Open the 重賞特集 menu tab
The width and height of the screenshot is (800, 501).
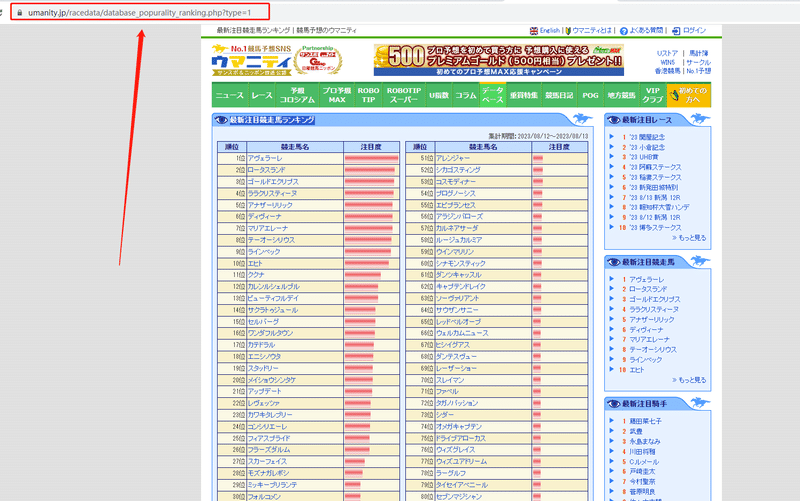click(x=524, y=95)
